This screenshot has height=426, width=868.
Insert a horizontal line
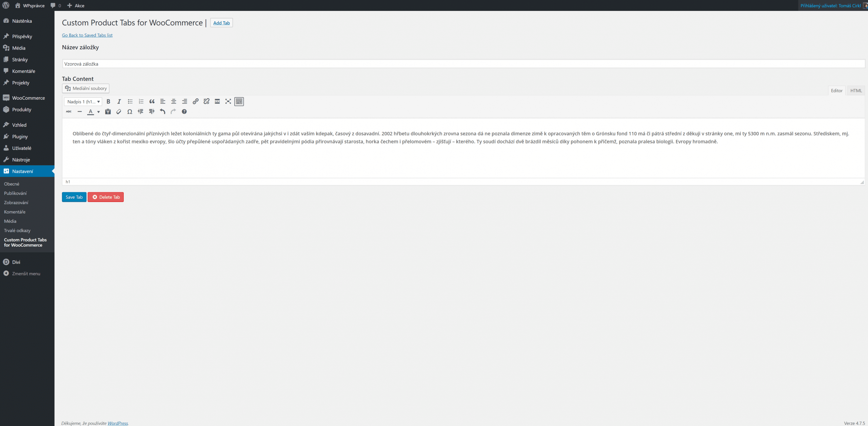pyautogui.click(x=80, y=112)
